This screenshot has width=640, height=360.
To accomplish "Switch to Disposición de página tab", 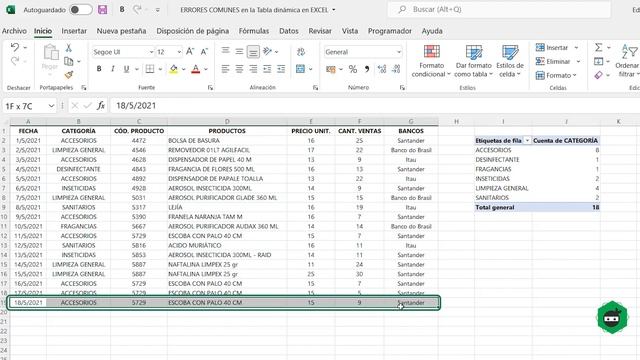I will point(193,31).
